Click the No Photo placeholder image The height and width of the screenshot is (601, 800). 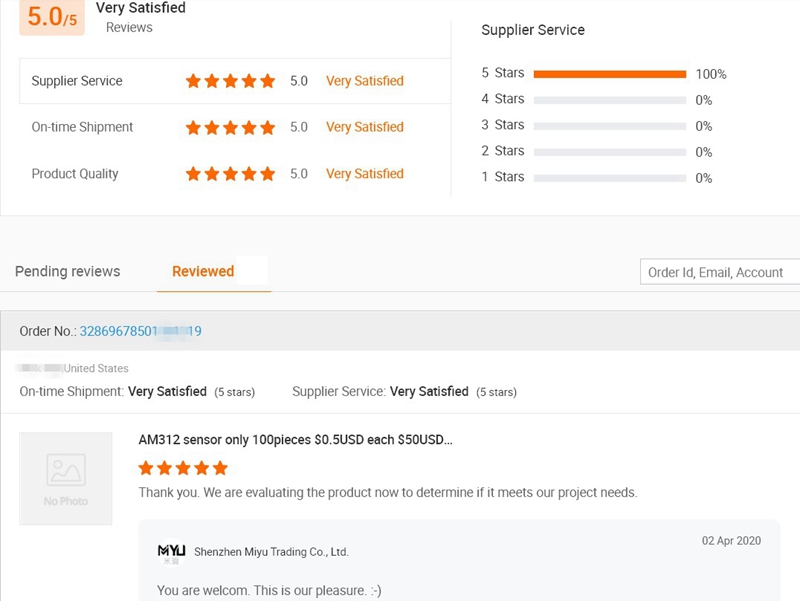click(x=66, y=478)
